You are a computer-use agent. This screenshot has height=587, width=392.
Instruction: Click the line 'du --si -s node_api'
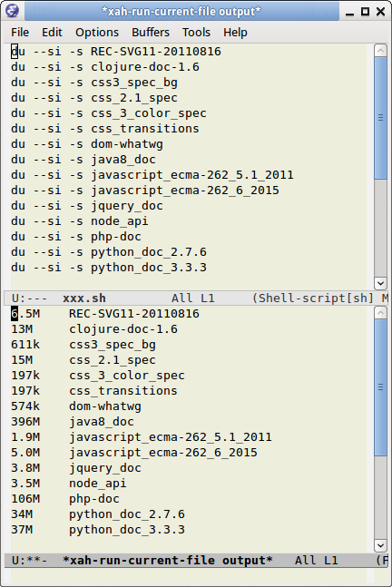(80, 220)
